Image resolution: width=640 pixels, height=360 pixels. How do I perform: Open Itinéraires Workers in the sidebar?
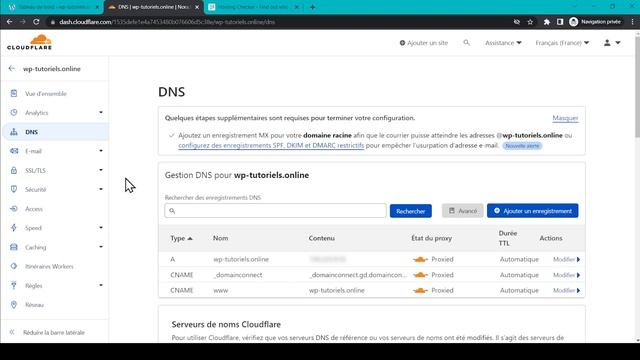49,266
